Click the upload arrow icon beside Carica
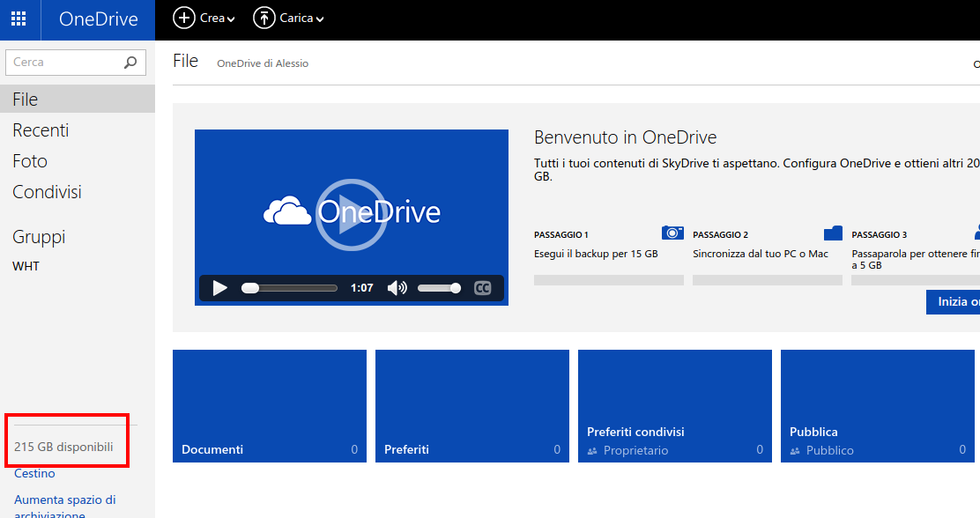 click(x=264, y=18)
